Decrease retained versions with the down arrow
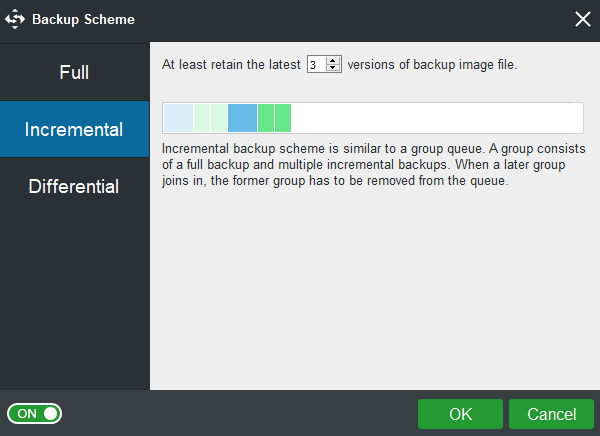The image size is (600, 436). click(333, 68)
